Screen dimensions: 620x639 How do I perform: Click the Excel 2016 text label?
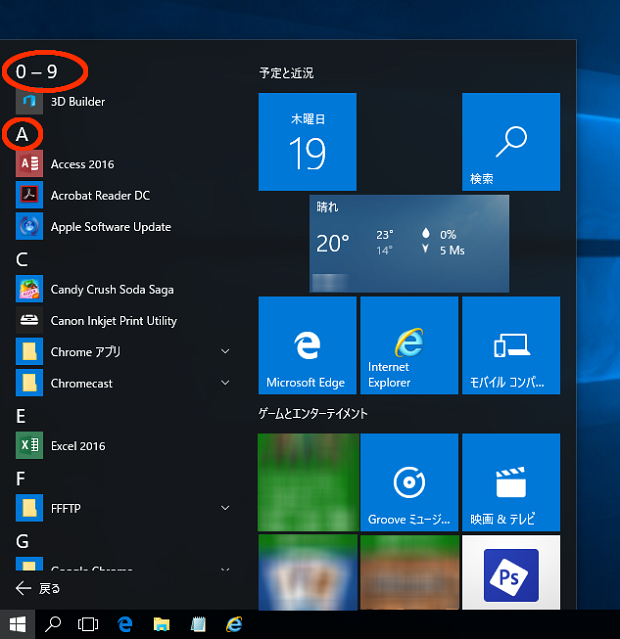click(x=78, y=446)
